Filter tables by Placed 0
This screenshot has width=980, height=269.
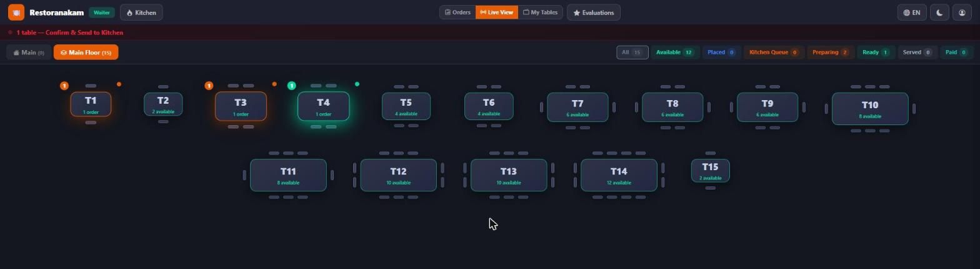point(721,53)
